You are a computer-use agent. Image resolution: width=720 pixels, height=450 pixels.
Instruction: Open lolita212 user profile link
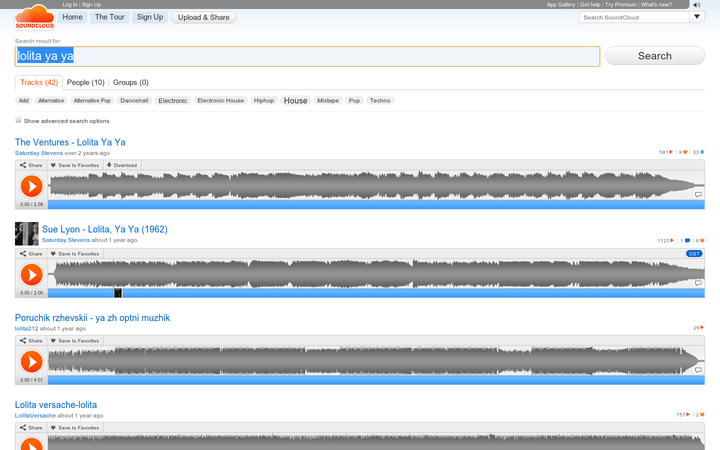point(26,328)
